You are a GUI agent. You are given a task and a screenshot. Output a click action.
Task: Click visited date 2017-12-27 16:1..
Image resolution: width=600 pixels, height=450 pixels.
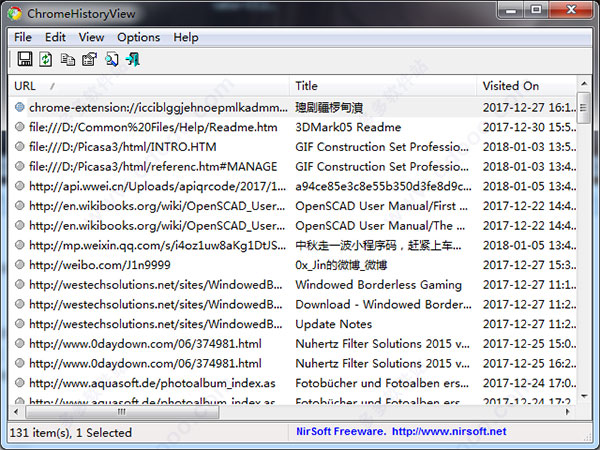click(x=530, y=108)
